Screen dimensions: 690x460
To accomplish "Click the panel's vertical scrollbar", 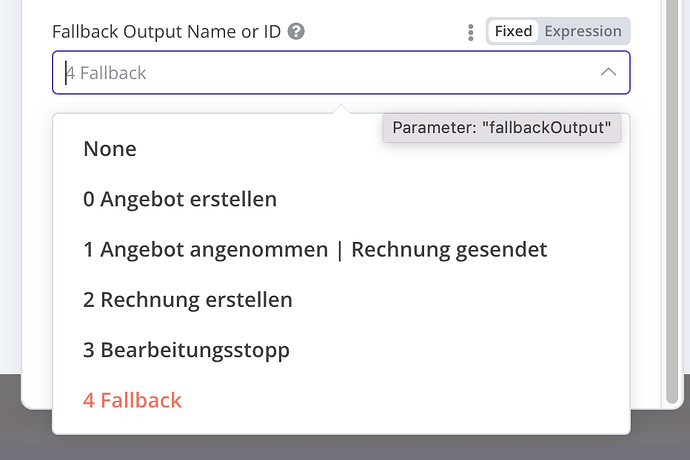I will 671,250.
